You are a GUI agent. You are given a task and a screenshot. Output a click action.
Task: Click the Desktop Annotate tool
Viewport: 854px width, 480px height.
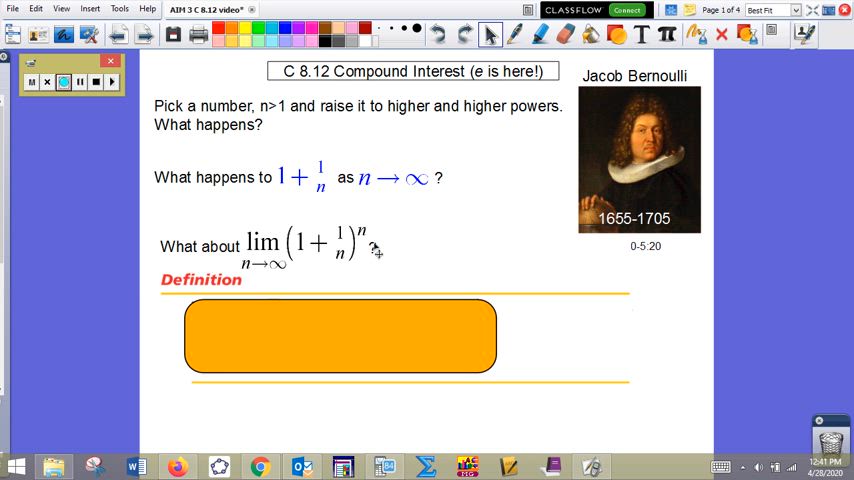coord(64,35)
